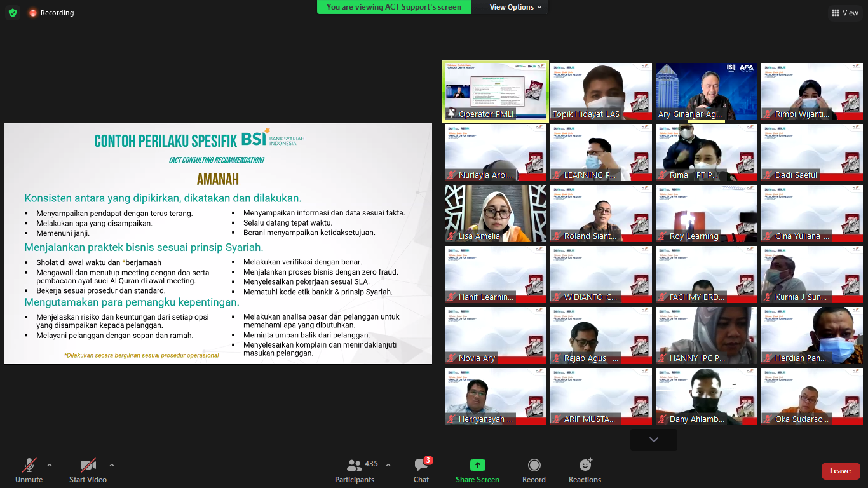
Task: Click the Record icon in toolbar
Action: tap(534, 465)
